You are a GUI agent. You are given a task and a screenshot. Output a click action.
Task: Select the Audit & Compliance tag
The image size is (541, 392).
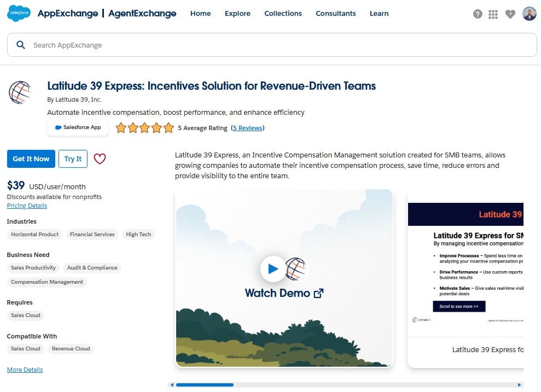click(92, 268)
